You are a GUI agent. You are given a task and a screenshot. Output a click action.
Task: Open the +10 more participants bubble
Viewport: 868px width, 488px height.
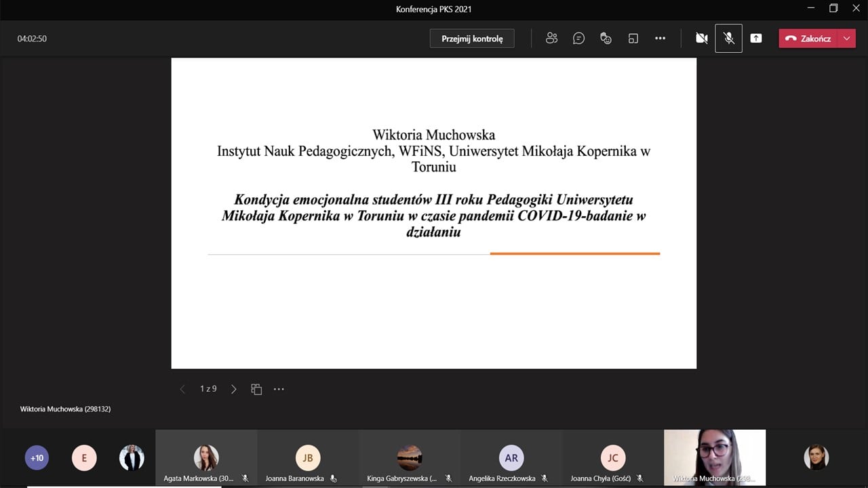point(37,458)
